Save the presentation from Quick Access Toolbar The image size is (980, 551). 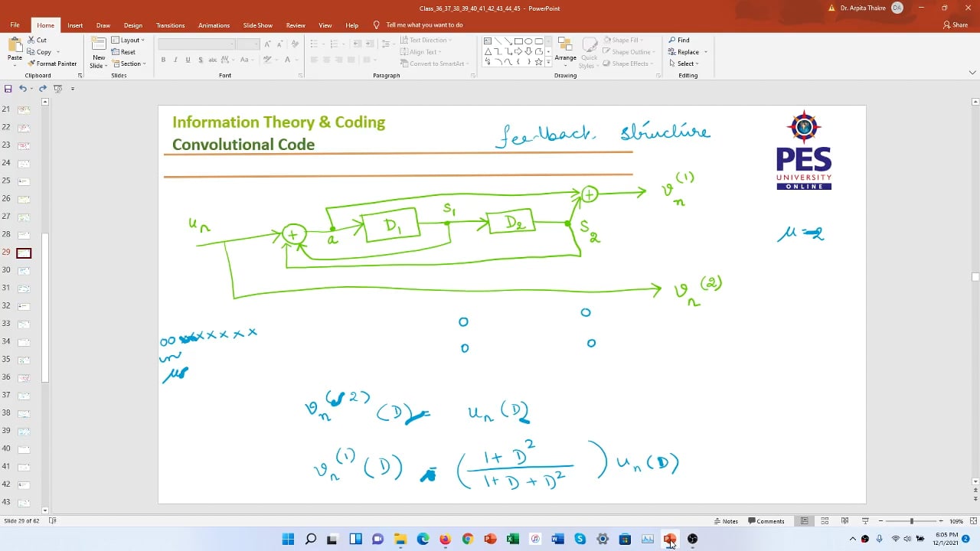[8, 89]
